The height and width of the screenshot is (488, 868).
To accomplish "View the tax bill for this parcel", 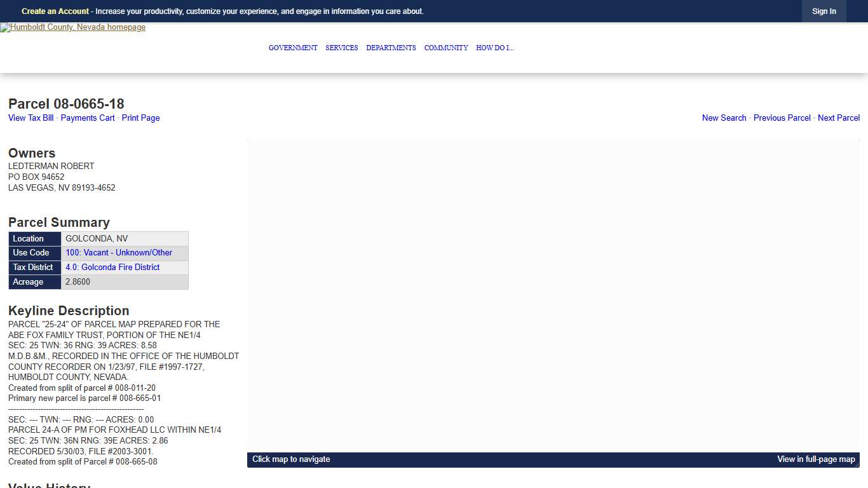I will coord(31,118).
